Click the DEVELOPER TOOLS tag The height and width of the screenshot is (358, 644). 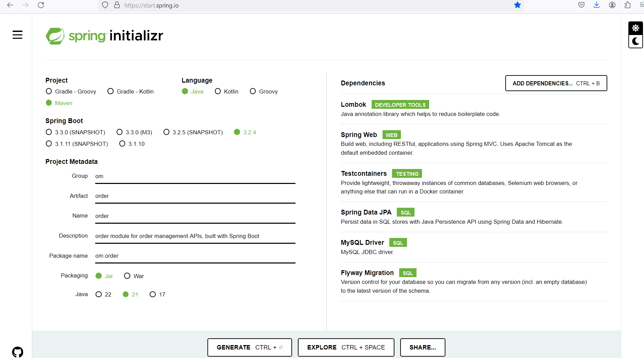[400, 105]
